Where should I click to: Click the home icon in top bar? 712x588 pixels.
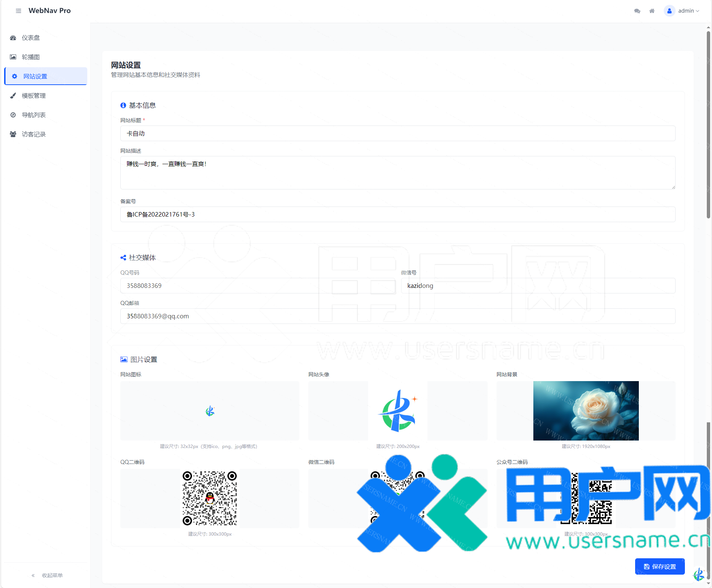651,11
